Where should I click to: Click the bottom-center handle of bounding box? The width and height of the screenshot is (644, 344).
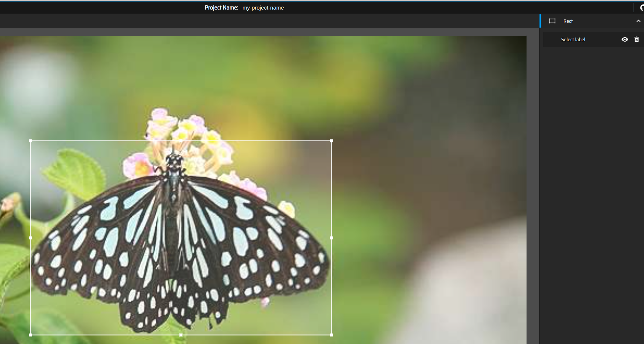pos(181,335)
